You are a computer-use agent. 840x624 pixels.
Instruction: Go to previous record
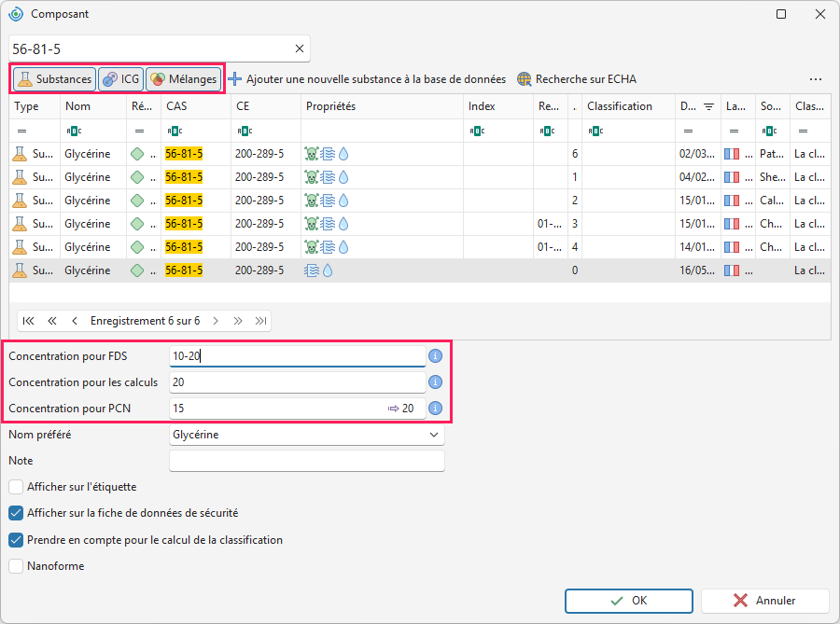[75, 321]
